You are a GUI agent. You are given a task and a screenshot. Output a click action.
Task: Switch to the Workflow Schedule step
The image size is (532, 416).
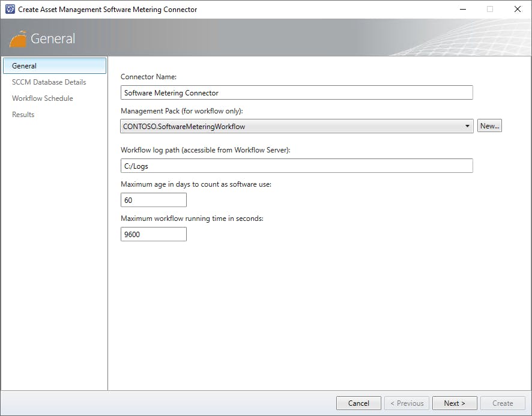pos(43,98)
